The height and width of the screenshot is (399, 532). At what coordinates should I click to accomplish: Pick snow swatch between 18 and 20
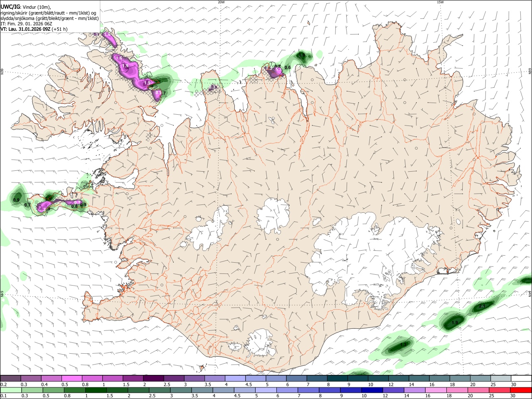click(460, 378)
